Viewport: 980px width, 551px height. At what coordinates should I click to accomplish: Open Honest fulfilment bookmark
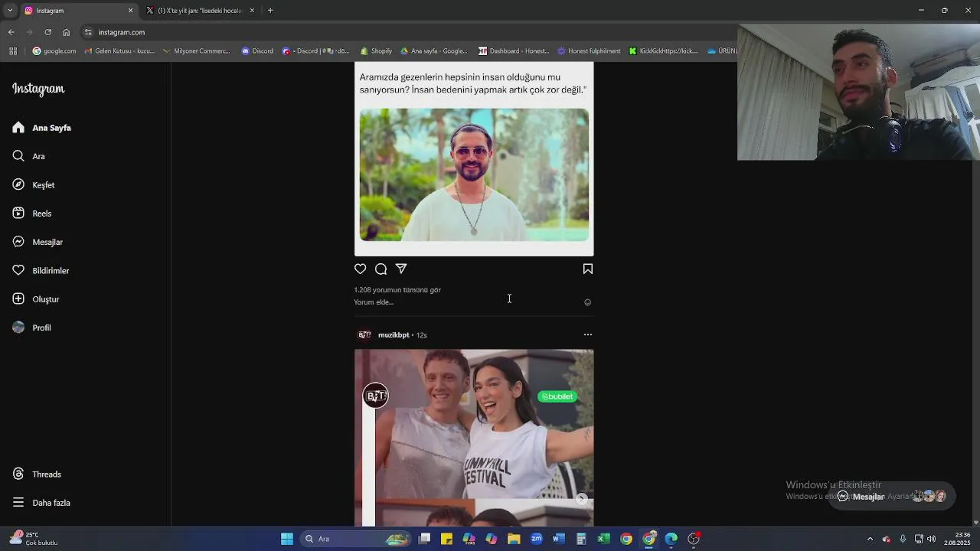(x=589, y=51)
